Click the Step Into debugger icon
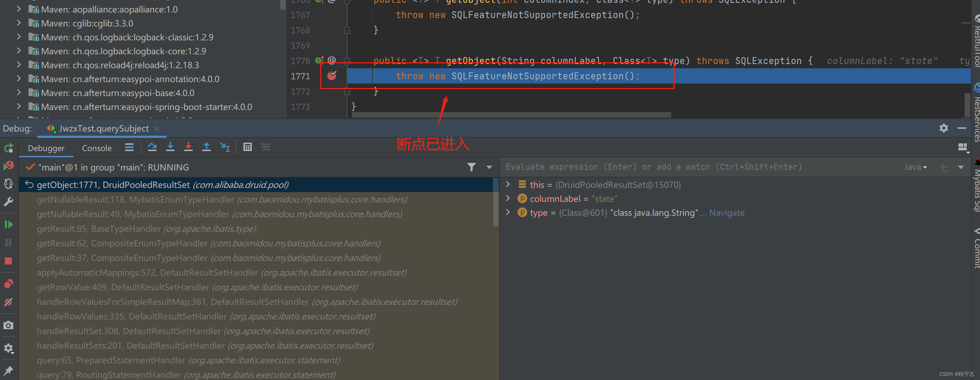This screenshot has height=380, width=980. [x=170, y=147]
